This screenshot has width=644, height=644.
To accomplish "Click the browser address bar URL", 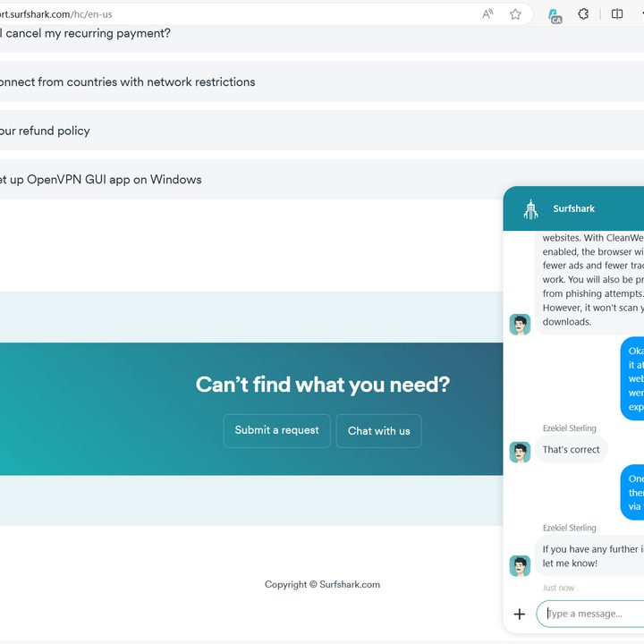I will coord(55,14).
